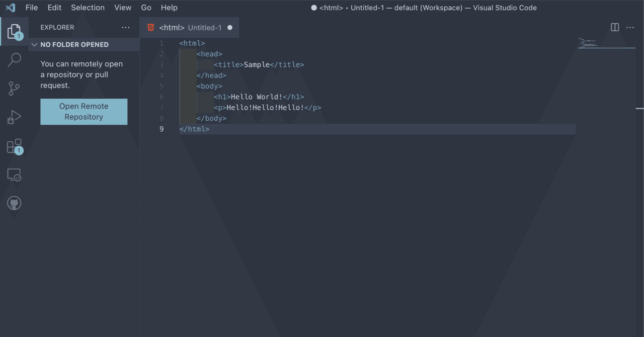Image resolution: width=644 pixels, height=337 pixels.
Task: Open the Selection menu
Action: click(88, 8)
